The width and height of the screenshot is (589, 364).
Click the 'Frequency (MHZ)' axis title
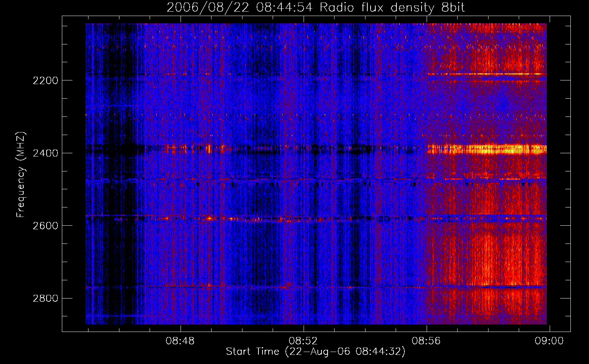point(21,175)
